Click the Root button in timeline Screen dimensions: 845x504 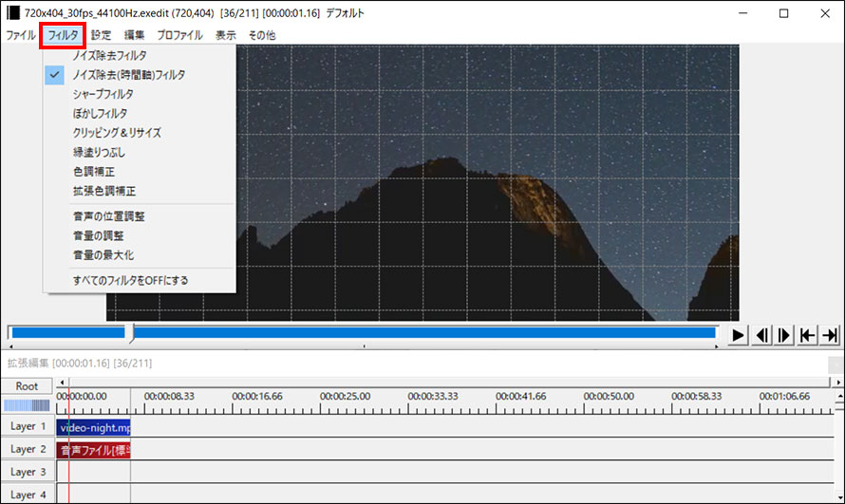[x=27, y=386]
